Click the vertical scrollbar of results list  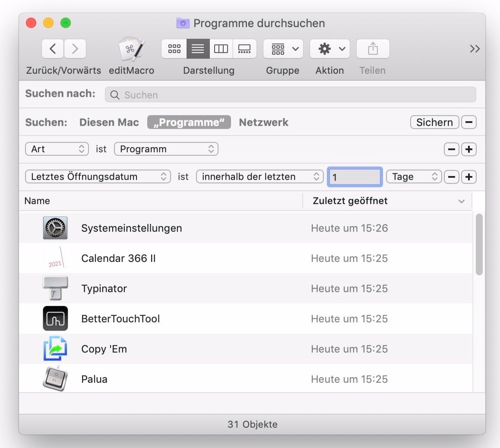click(479, 244)
